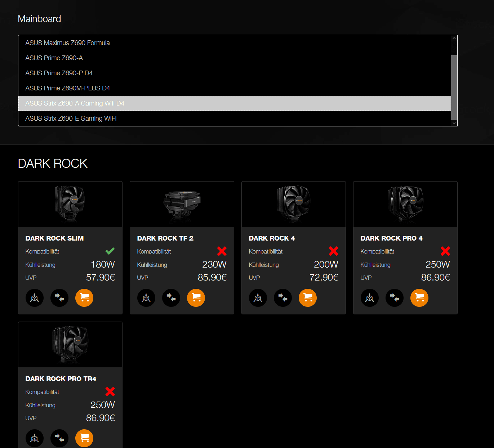The width and height of the screenshot is (494, 448).
Task: Click Dark Rock Pro TR4 red incompatibility cross
Action: 110,391
